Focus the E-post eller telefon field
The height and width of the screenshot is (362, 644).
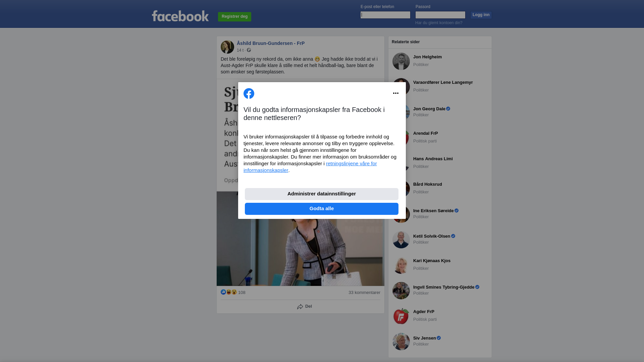tap(385, 15)
